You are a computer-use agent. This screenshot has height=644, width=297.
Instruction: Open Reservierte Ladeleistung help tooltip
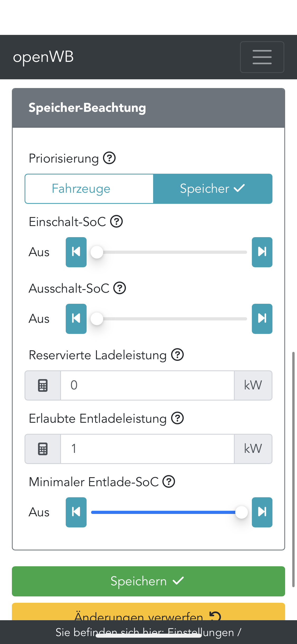[177, 355]
